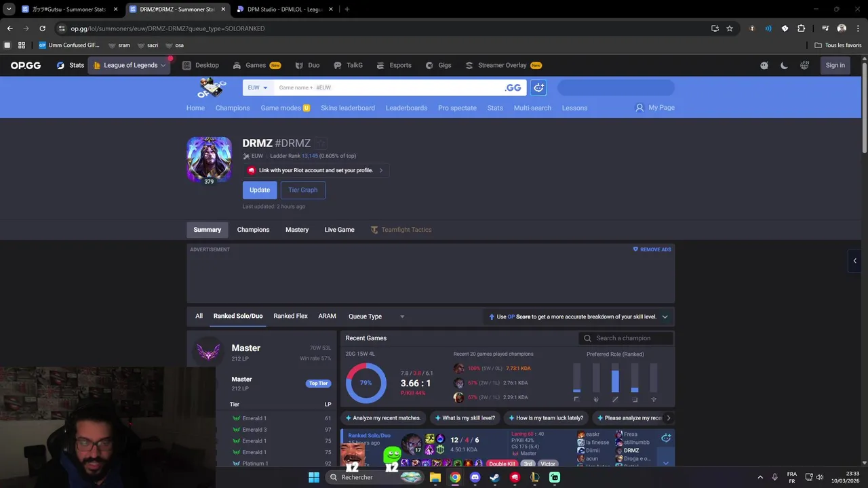Select the ARAM queue filter

(327, 316)
